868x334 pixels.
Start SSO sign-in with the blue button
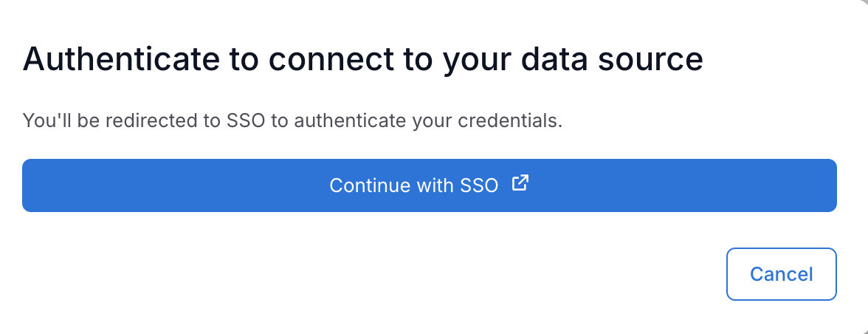429,185
